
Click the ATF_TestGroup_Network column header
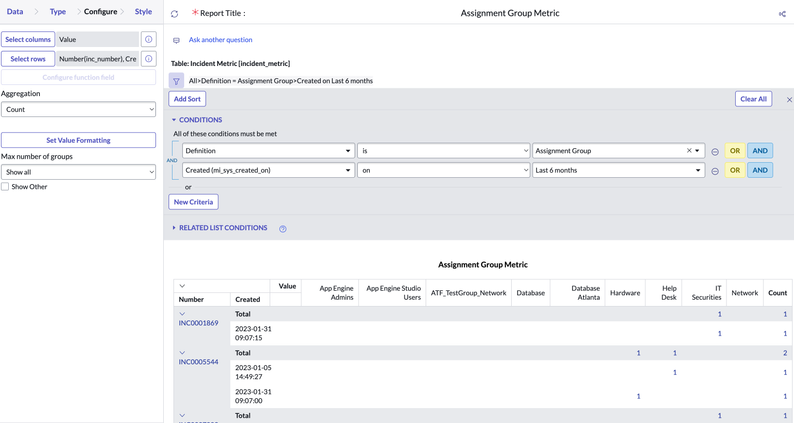[x=468, y=293]
